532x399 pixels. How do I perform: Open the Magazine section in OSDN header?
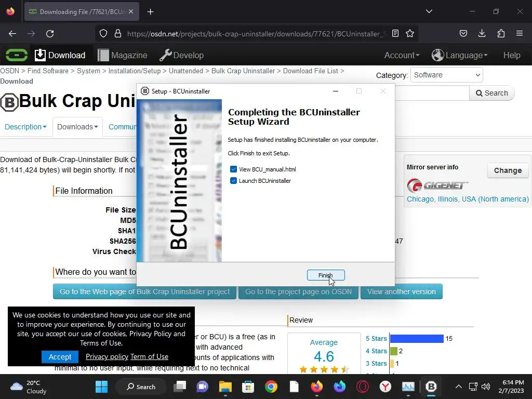[x=123, y=55]
